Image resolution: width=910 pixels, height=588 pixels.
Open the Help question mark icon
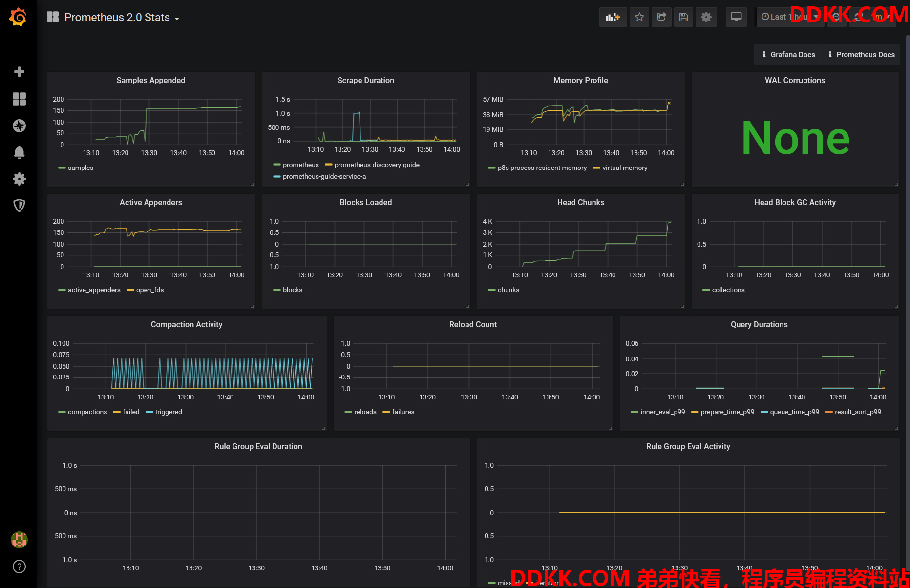[19, 567]
